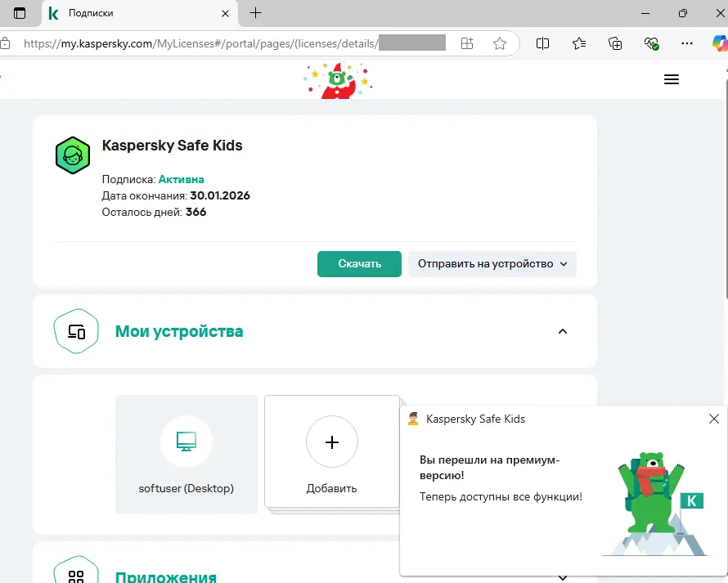Open the Favorites list
Image resolution: width=728 pixels, height=583 pixels.
coord(579,43)
